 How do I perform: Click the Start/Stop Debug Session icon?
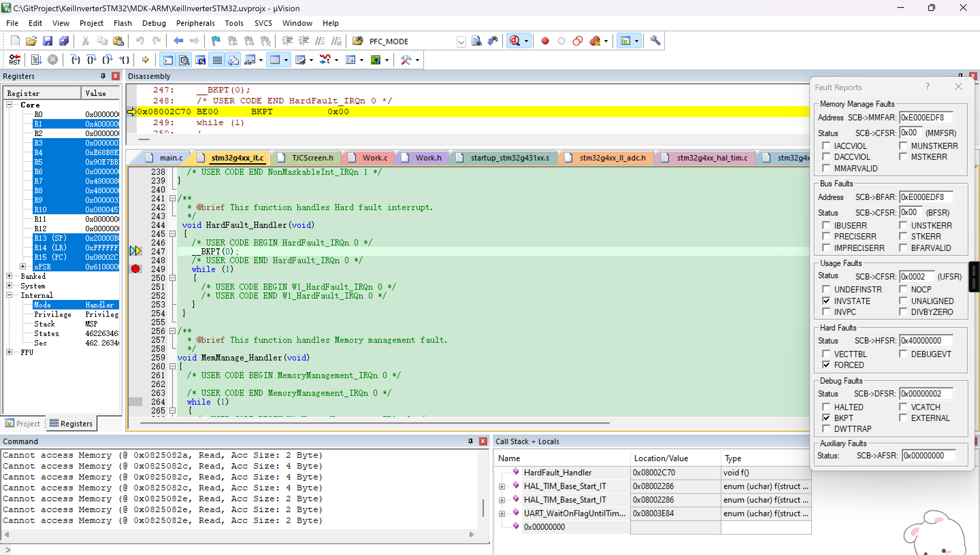tap(515, 41)
